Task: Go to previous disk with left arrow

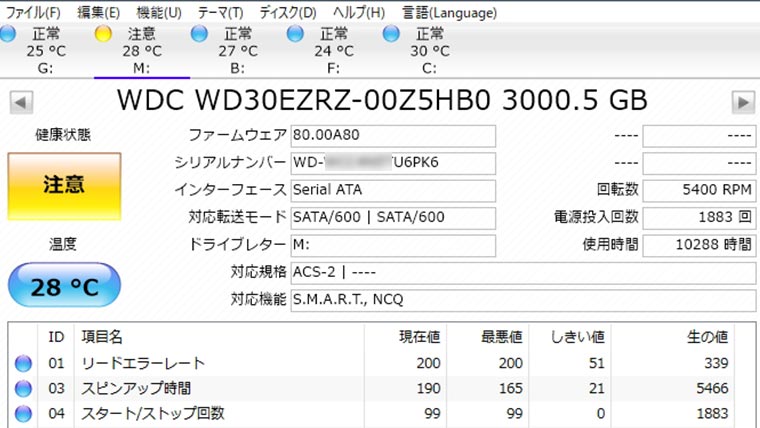Action: coord(21,102)
